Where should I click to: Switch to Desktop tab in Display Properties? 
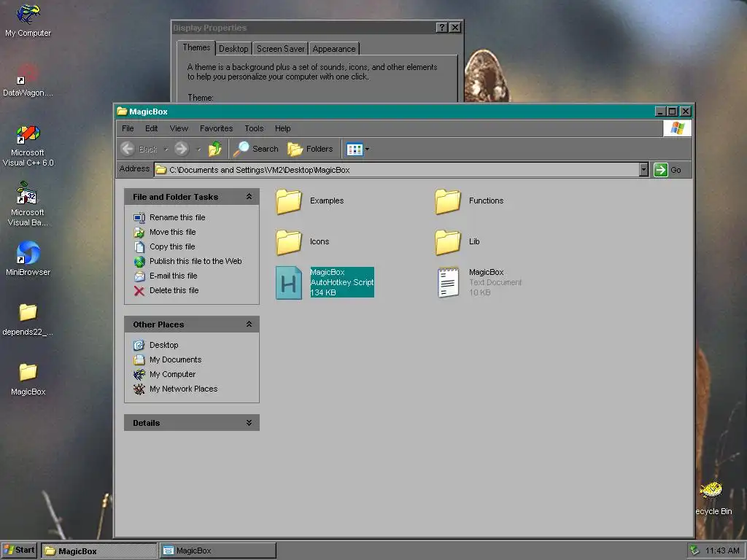tap(233, 49)
